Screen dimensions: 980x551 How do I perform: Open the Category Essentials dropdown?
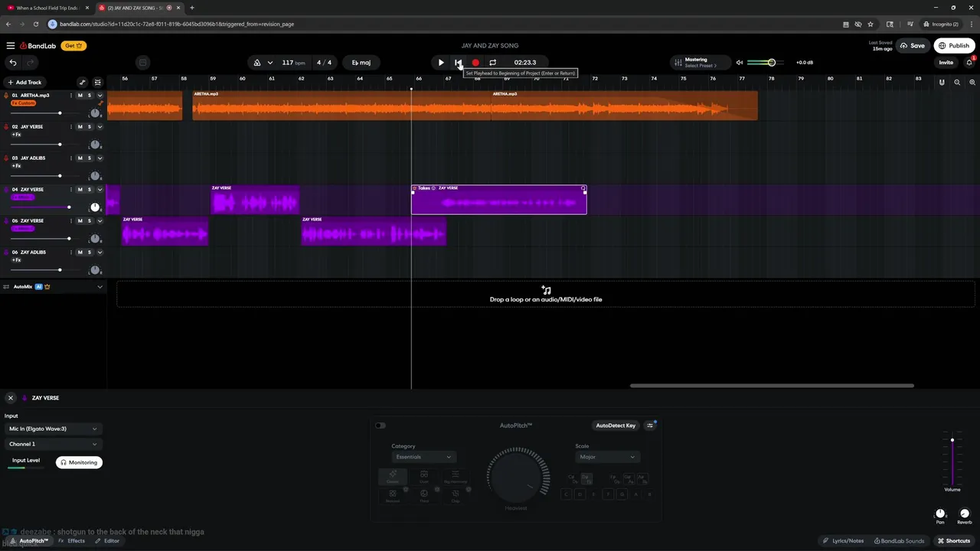(x=423, y=457)
